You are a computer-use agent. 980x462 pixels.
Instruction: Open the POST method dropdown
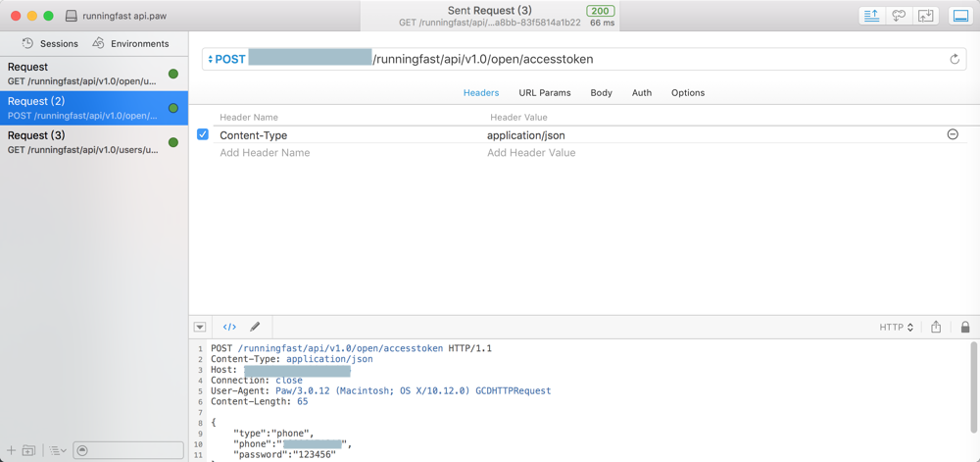tap(226, 59)
